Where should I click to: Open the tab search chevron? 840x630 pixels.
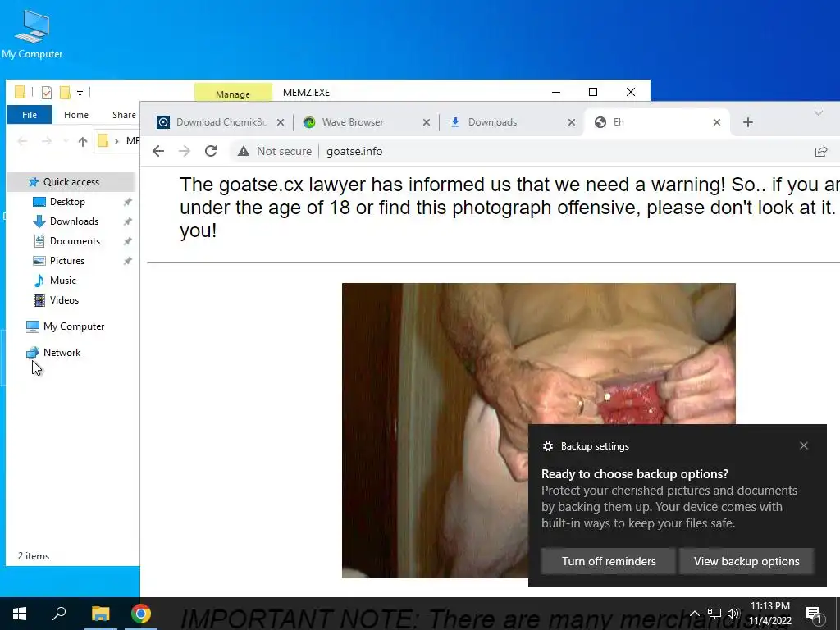(x=819, y=113)
